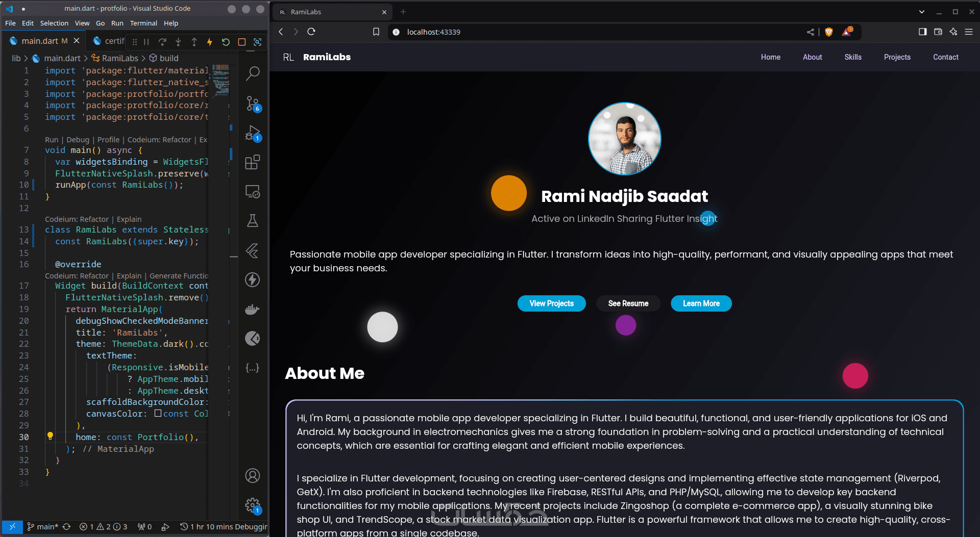Screen dimensions: 980x537
Task: Click the Step Over debug icon
Action: (162, 42)
